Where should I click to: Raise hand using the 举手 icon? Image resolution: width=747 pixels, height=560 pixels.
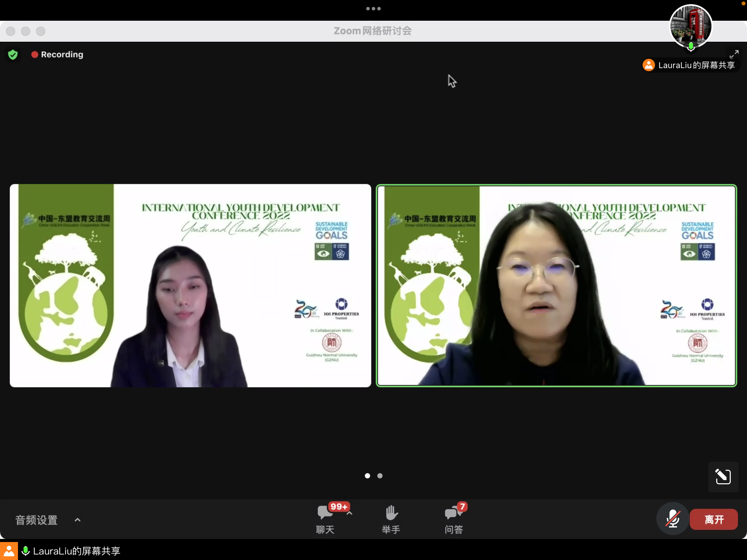tap(391, 513)
